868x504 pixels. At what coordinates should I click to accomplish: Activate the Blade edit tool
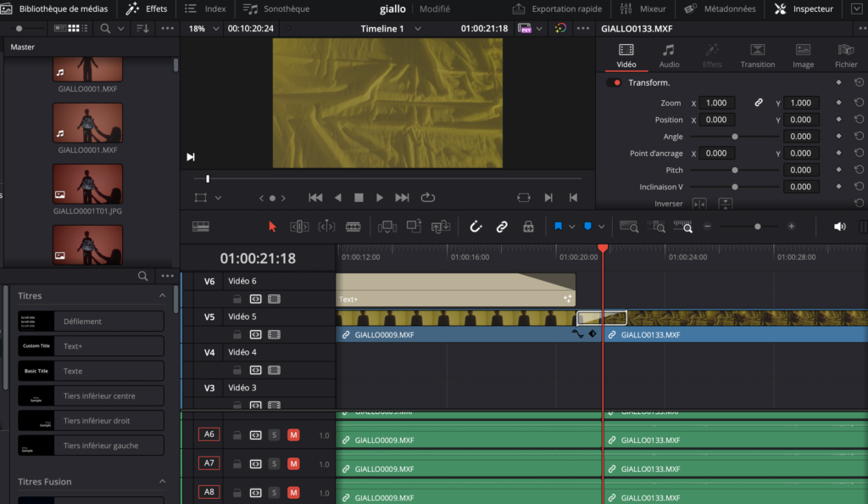[x=353, y=227]
